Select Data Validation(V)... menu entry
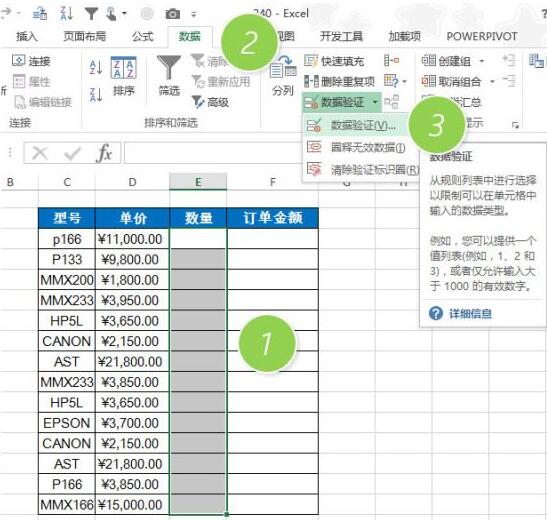The image size is (547, 520). pyautogui.click(x=354, y=125)
